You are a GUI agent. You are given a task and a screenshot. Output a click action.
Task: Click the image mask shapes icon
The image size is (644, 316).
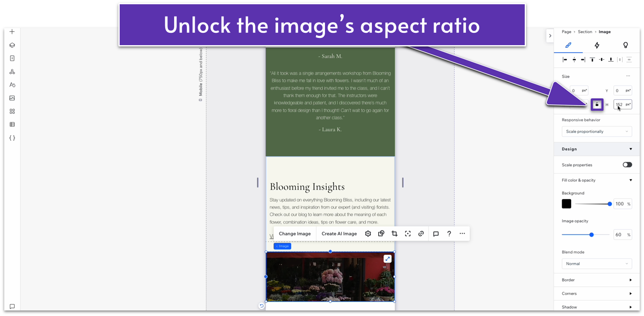pyautogui.click(x=381, y=233)
